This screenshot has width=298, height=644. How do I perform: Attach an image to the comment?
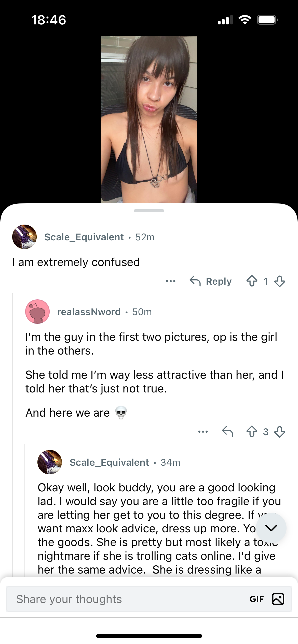point(278,599)
